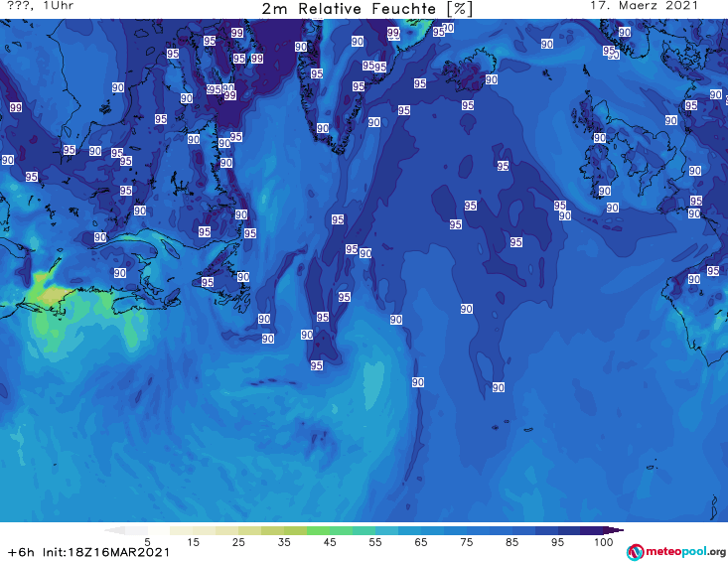Click the title '2m Relative Feuchte [%]'
Image resolution: width=728 pixels, height=562 pixels.
[367, 8]
